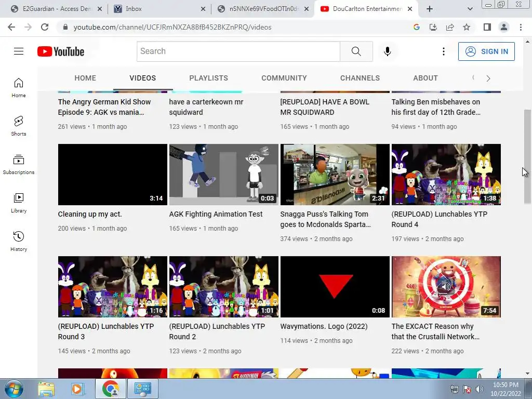The image size is (532, 399).
Task: Toggle the browser side panel
Action: 487,27
